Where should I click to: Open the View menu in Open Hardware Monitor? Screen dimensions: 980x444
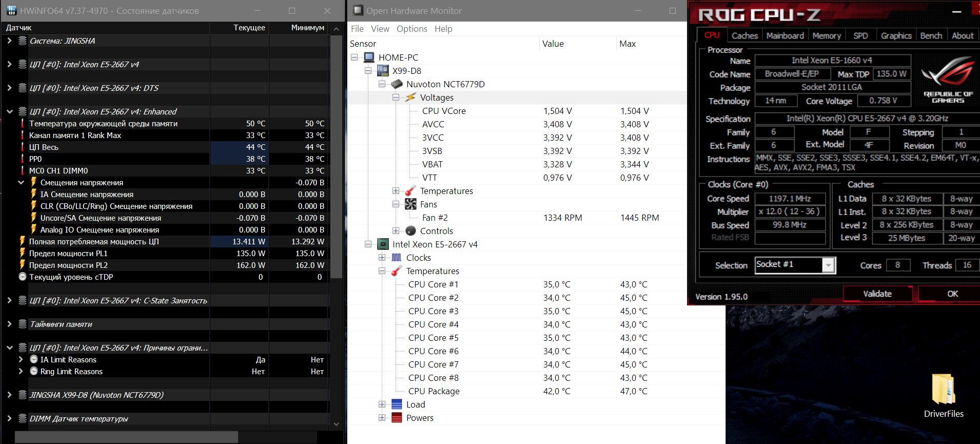click(380, 29)
